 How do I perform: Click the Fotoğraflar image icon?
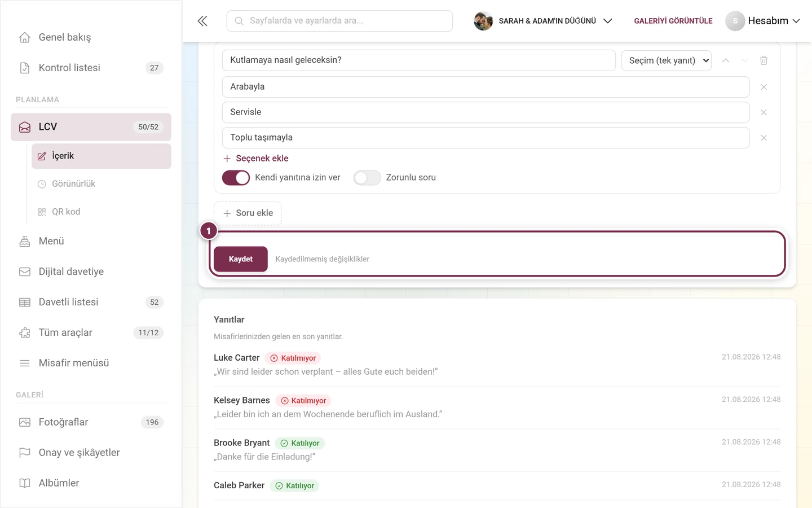25,422
